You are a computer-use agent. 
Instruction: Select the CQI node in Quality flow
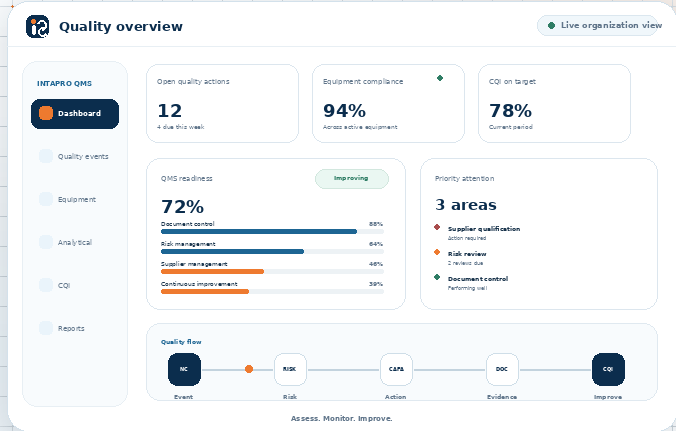608,369
